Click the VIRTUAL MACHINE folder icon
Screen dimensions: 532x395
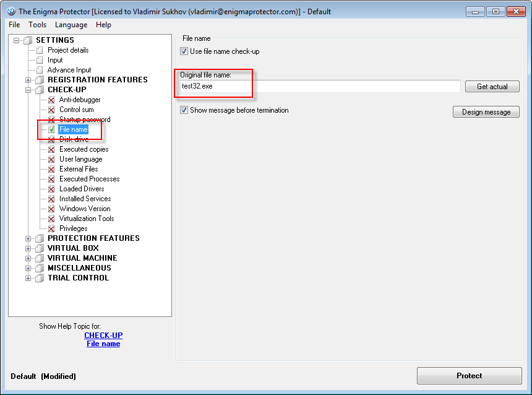(x=40, y=258)
